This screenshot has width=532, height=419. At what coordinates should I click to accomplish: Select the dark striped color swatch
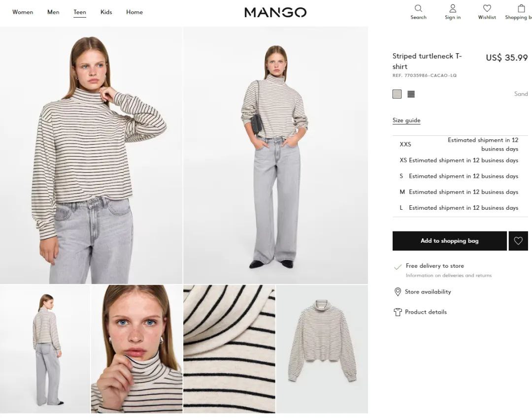[411, 94]
